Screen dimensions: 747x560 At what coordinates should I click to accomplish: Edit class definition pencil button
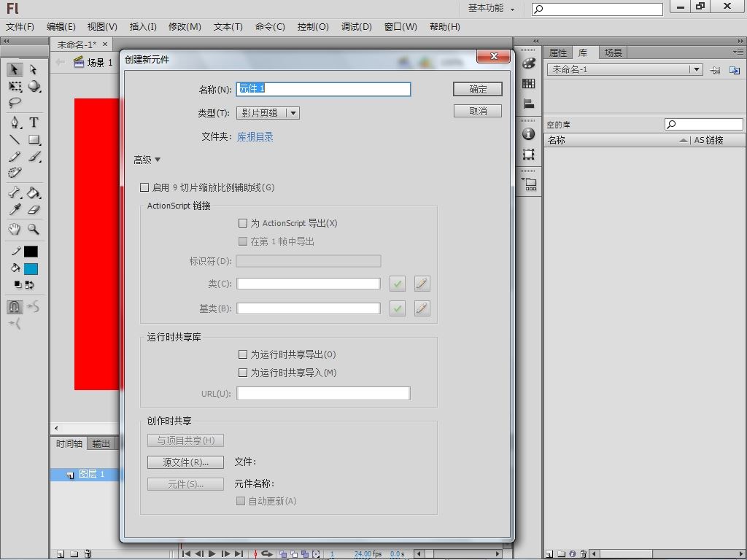pos(422,284)
